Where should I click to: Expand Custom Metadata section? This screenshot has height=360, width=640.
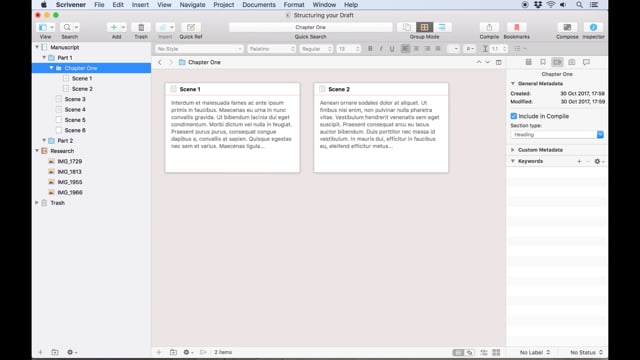point(513,150)
